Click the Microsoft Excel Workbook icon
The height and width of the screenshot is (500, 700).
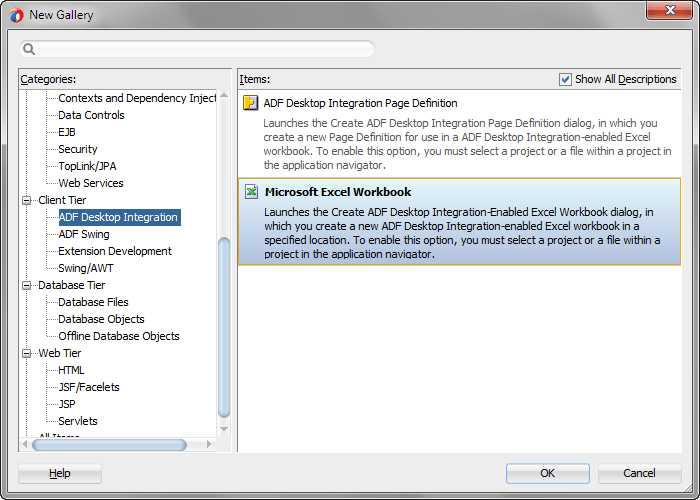[x=251, y=192]
